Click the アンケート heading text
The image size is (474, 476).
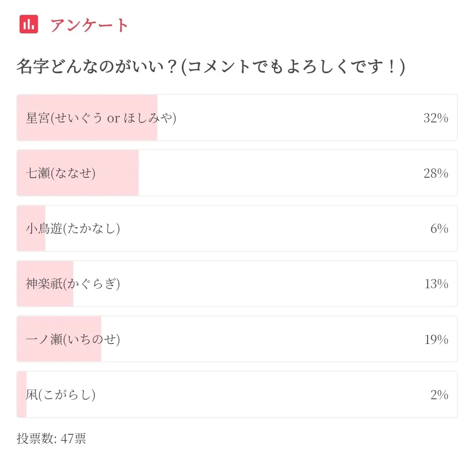click(89, 25)
